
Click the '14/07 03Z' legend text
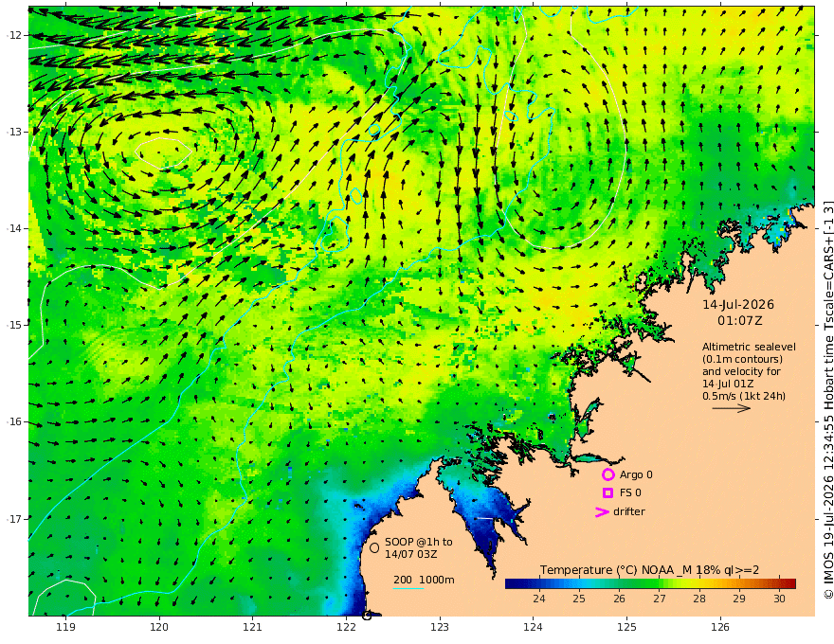[x=411, y=554]
